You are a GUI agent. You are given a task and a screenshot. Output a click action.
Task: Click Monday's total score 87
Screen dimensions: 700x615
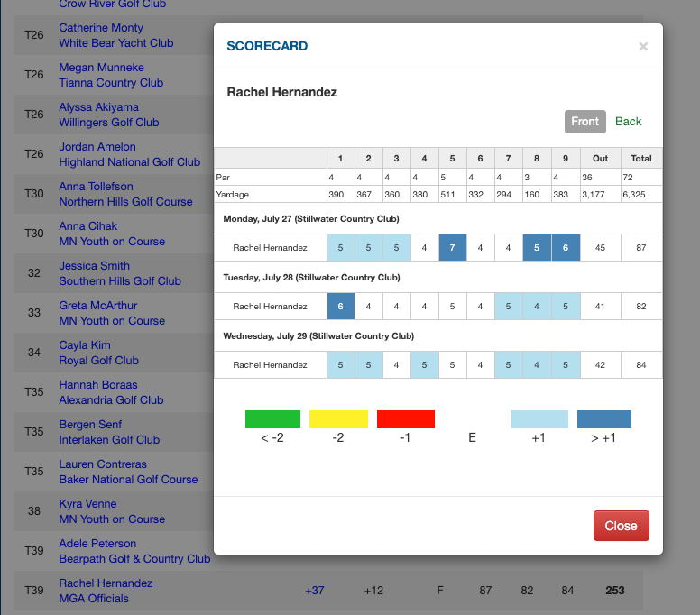click(x=641, y=248)
